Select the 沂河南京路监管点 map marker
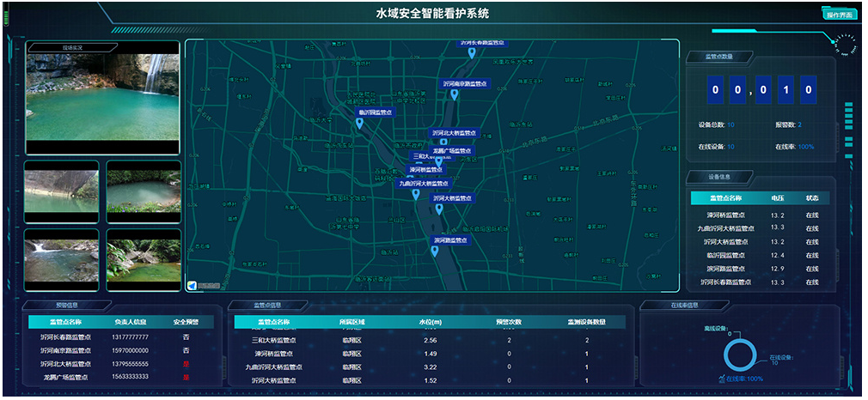 [454, 95]
